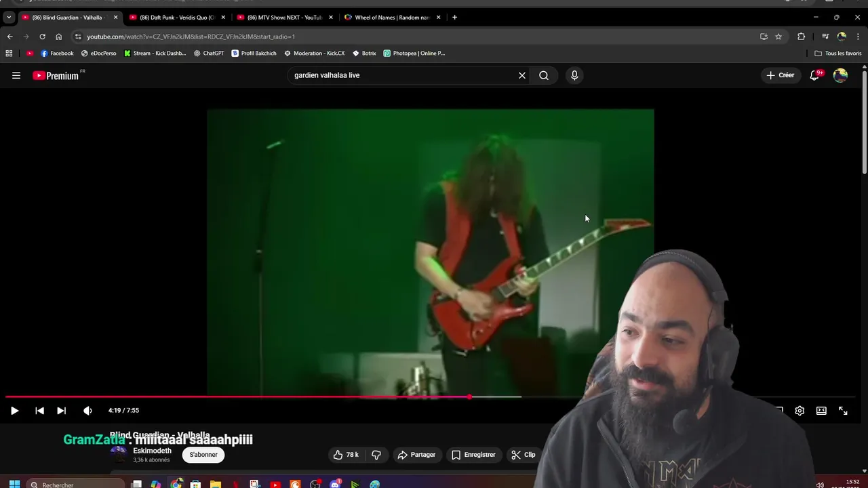Screen dimensions: 868x488
Task: Open video settings gear
Action: point(800,410)
